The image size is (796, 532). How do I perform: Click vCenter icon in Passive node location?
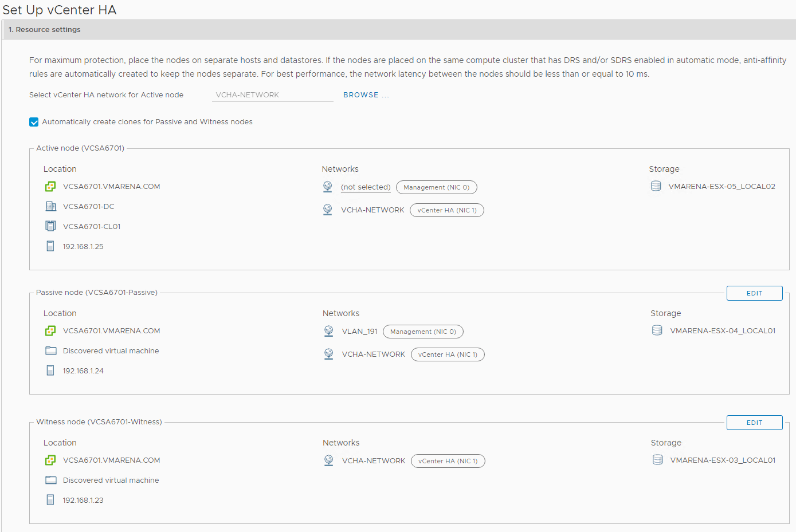[x=50, y=331]
